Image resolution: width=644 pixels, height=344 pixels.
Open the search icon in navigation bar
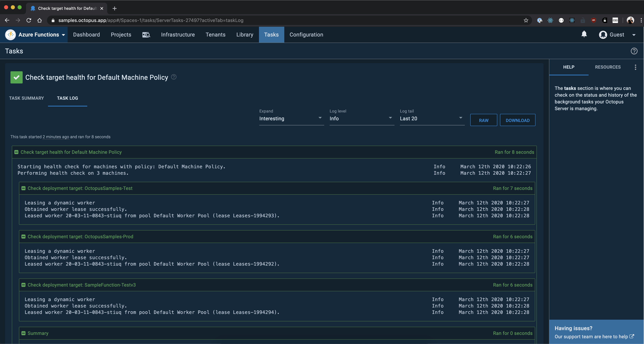coord(146,35)
